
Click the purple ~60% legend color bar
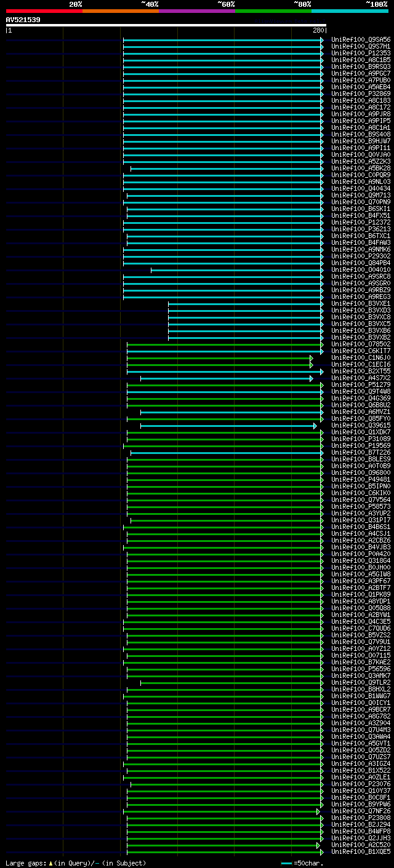(x=196, y=11)
